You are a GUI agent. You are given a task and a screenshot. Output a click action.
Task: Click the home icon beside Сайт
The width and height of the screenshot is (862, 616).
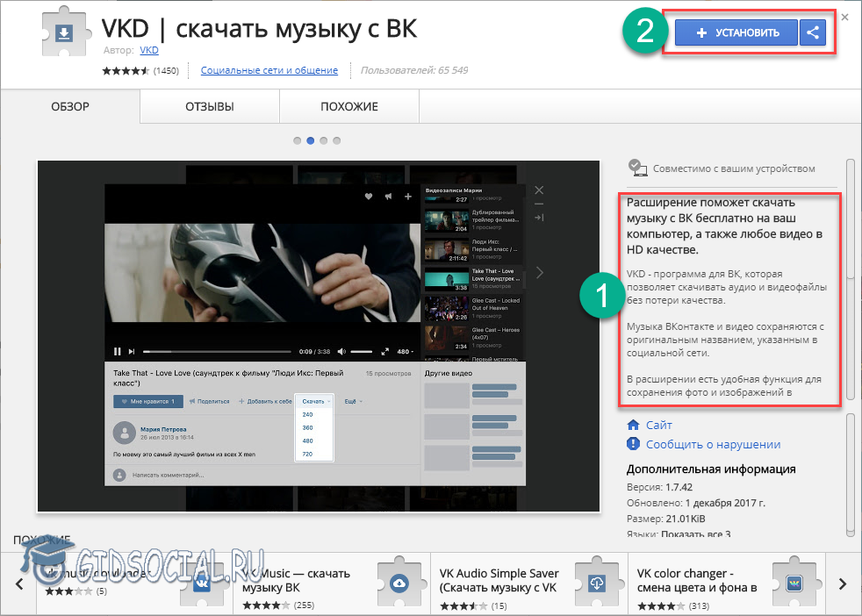(x=634, y=425)
